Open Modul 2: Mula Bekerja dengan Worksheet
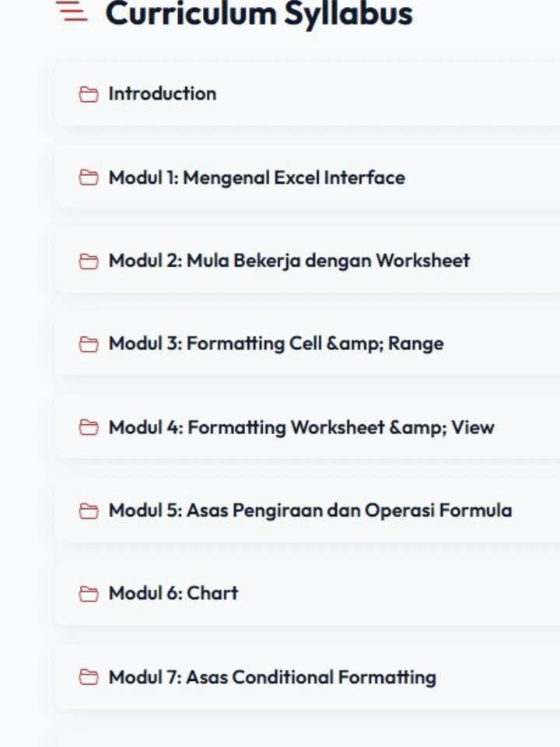Image resolution: width=560 pixels, height=747 pixels. click(x=289, y=261)
